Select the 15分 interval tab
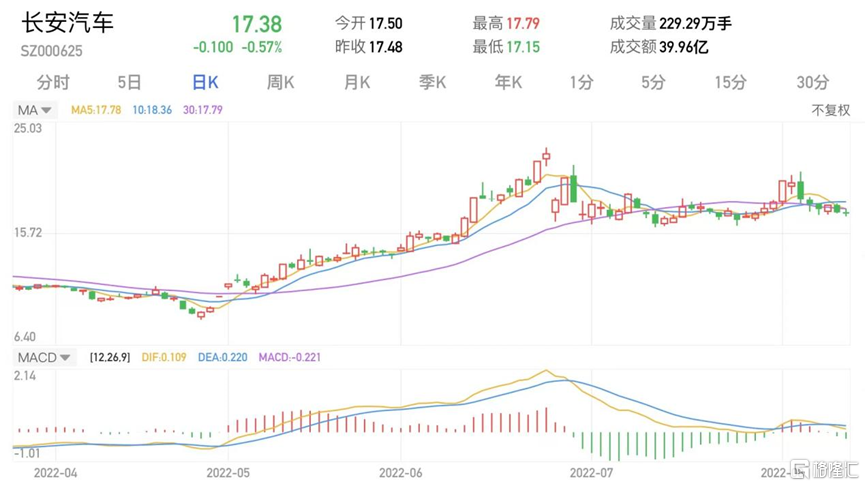Image resolution: width=865 pixels, height=486 pixels. (x=730, y=83)
